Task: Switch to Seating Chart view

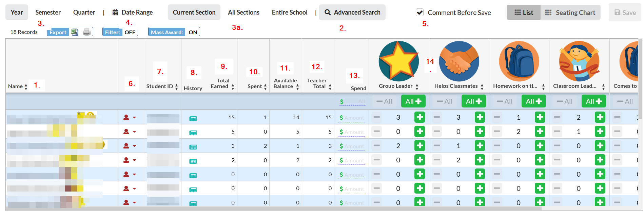Action: click(570, 13)
